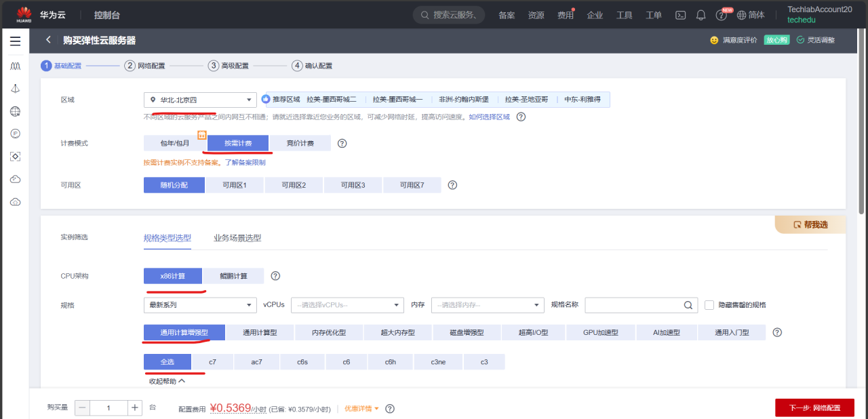Open the 华北-北京四 region dropdown
868x419 pixels.
point(199,99)
